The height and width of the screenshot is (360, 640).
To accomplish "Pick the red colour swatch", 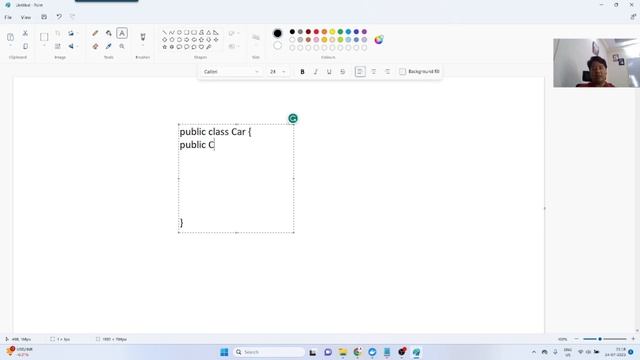I will pos(316,32).
